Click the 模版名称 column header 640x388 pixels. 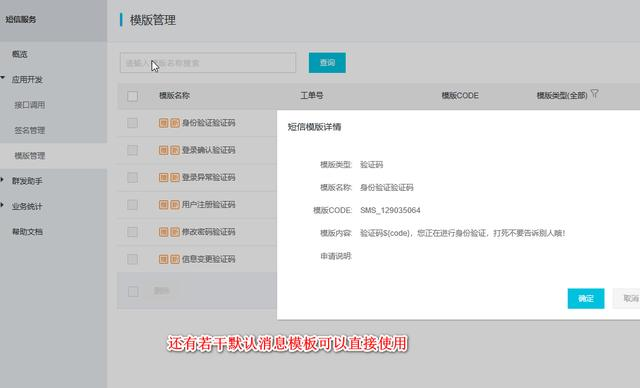click(174, 95)
